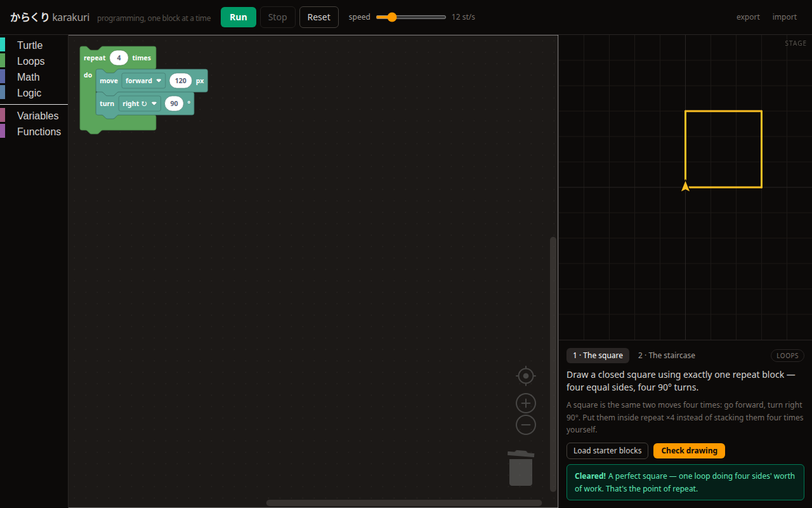Load starter blocks
This screenshot has width=812, height=508.
tap(607, 451)
